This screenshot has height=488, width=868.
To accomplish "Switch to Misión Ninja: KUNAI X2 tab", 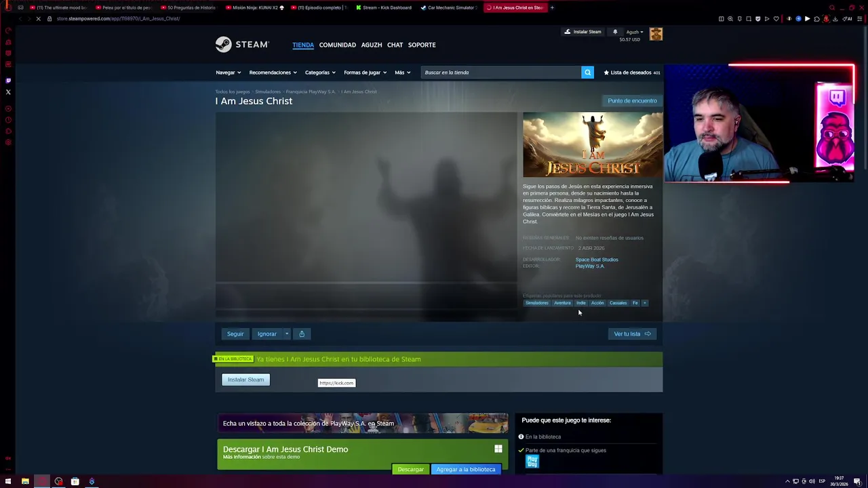I will pyautogui.click(x=254, y=7).
